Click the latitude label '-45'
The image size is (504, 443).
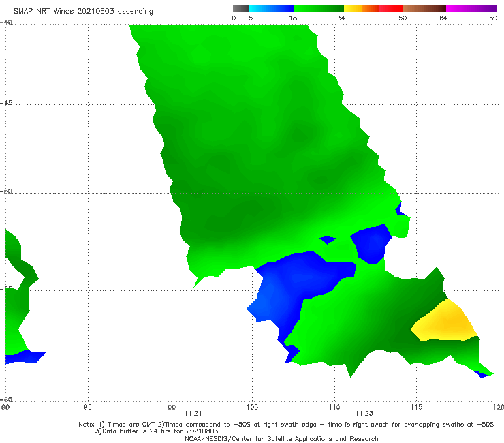pyautogui.click(x=6, y=103)
